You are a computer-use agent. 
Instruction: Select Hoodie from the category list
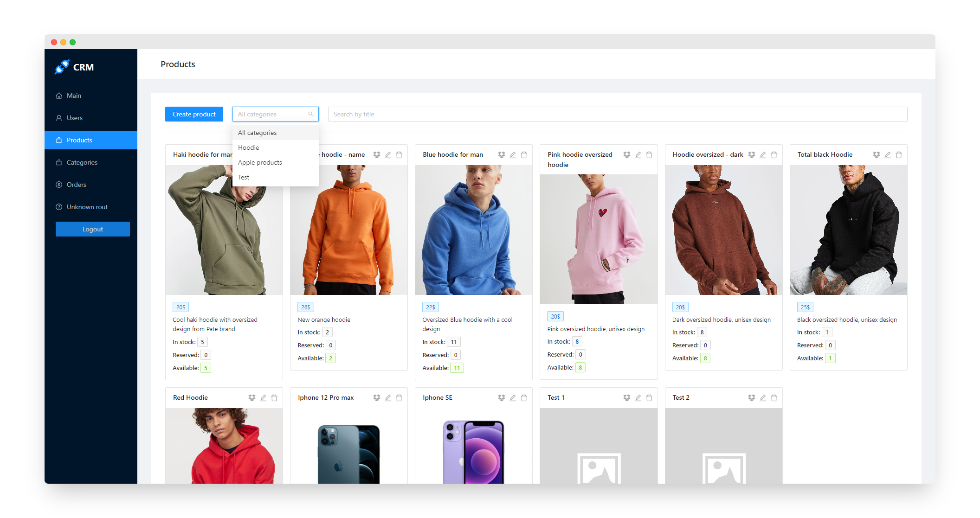point(249,147)
